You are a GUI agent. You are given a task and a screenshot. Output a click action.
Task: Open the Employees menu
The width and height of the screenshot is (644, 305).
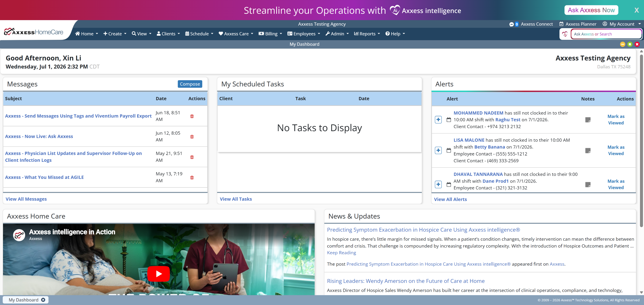pos(304,34)
